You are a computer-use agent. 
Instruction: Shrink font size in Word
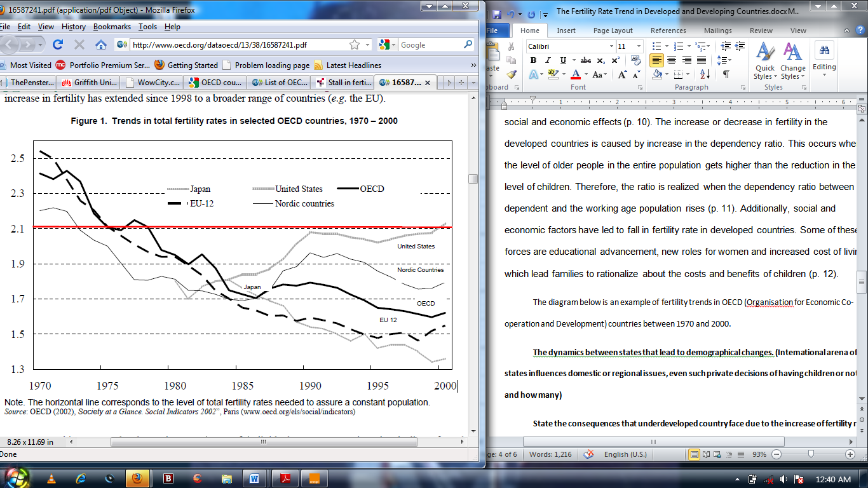(x=636, y=74)
